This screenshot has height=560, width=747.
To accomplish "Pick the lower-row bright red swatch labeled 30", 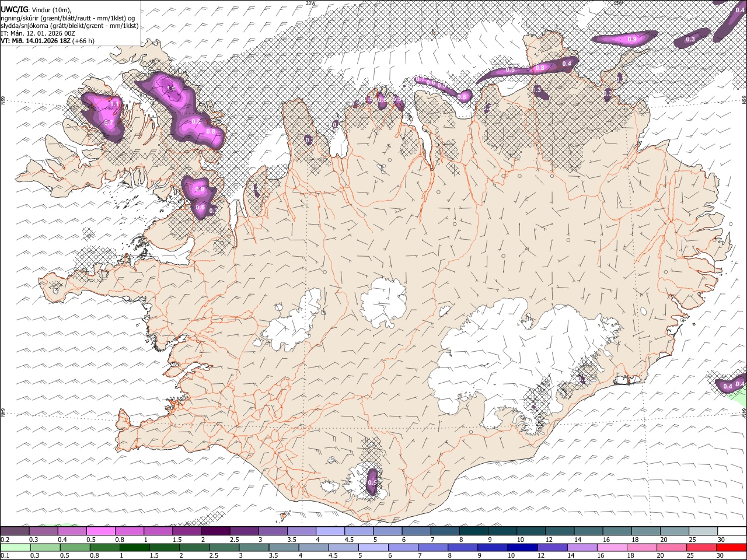I will [x=732, y=547].
